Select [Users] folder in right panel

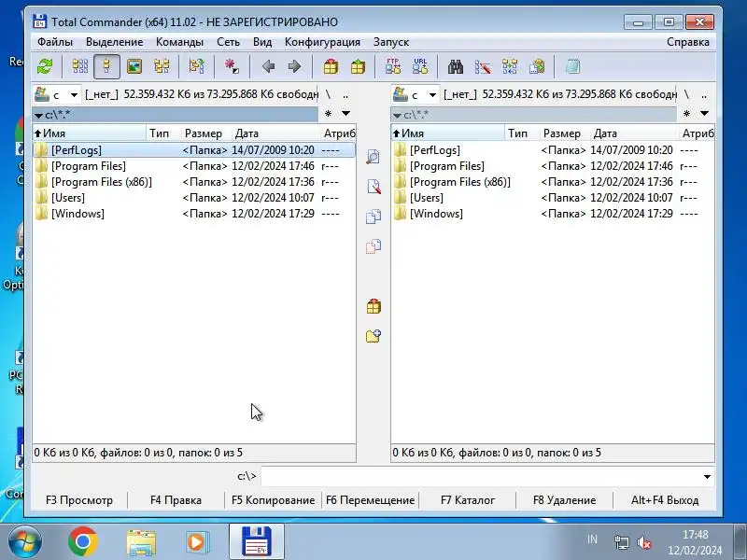pyautogui.click(x=553, y=198)
